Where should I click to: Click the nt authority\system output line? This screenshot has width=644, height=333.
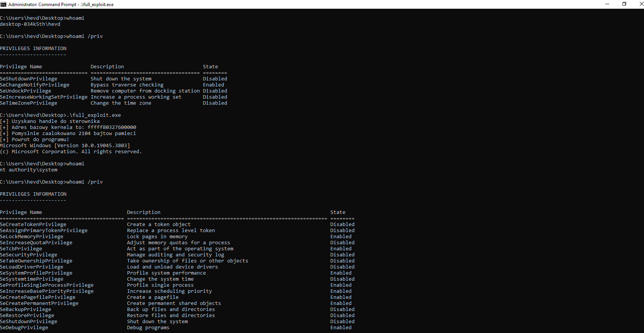tap(29, 170)
